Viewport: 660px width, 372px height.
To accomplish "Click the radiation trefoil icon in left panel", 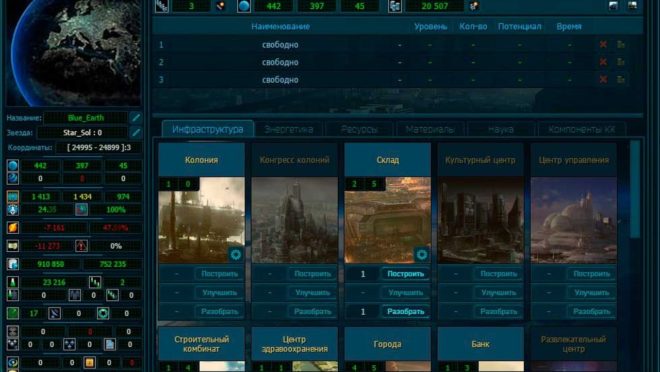I will pos(69,344).
